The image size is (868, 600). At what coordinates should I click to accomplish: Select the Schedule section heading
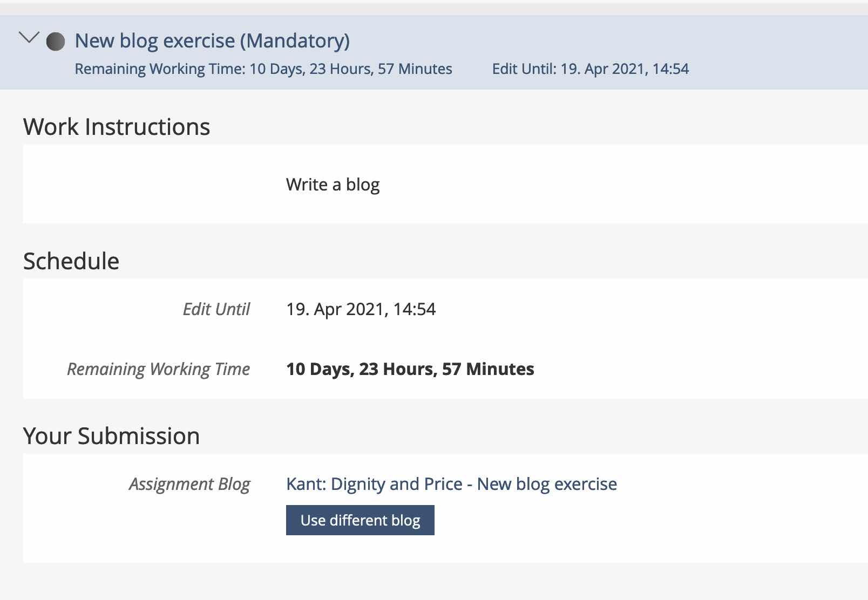point(71,262)
